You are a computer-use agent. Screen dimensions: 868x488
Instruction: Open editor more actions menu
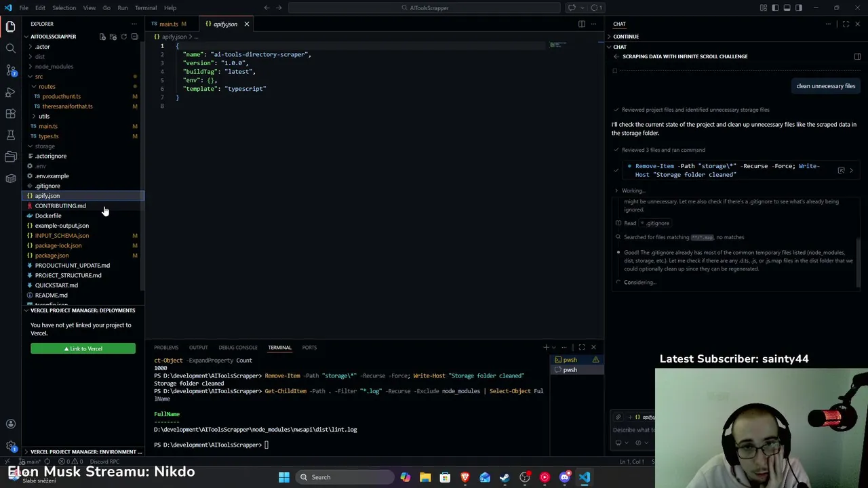click(x=593, y=24)
